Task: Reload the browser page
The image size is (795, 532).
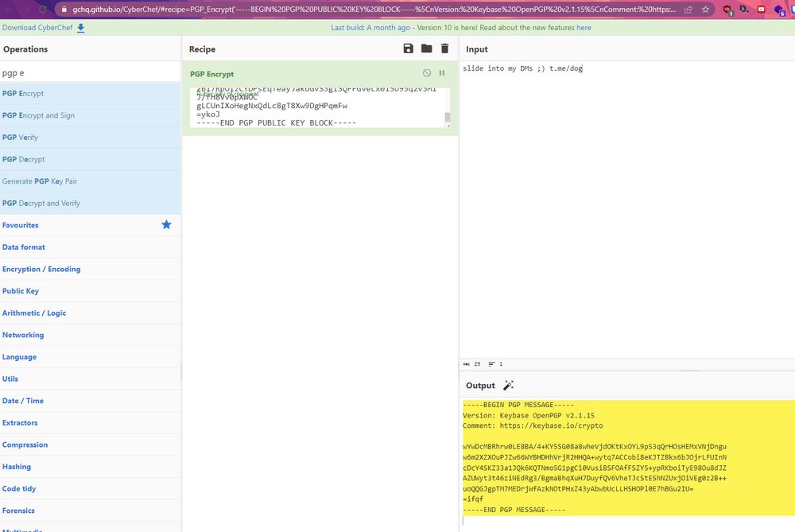Action: point(43,9)
